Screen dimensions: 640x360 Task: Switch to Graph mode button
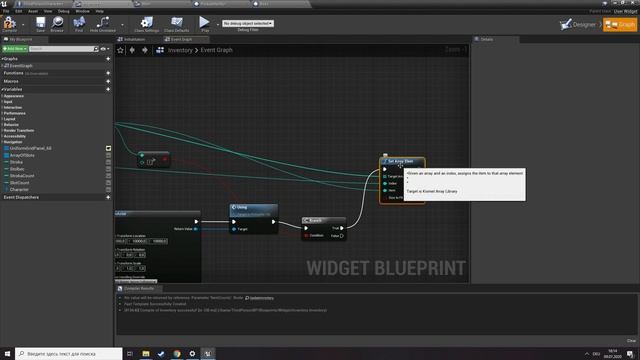[x=620, y=25]
